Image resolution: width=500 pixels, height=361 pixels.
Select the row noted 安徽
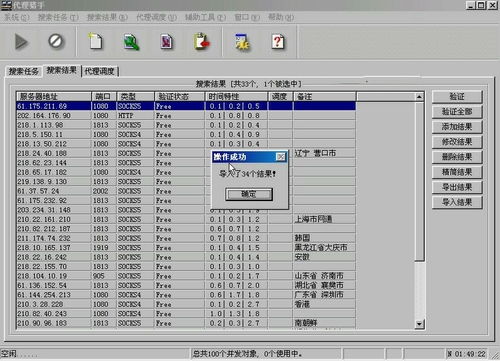pyautogui.click(x=186, y=257)
